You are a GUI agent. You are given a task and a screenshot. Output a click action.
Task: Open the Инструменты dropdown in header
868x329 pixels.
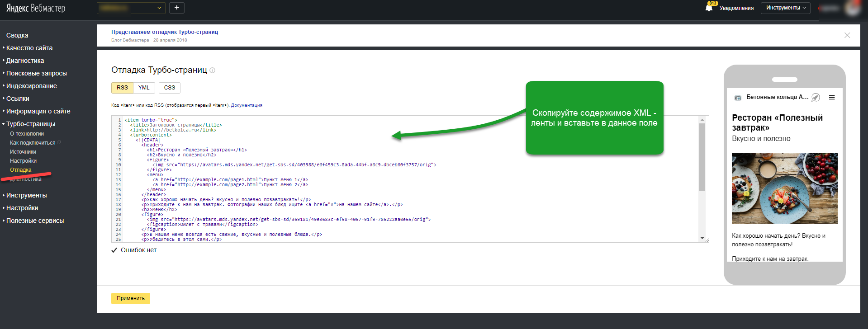pos(786,8)
